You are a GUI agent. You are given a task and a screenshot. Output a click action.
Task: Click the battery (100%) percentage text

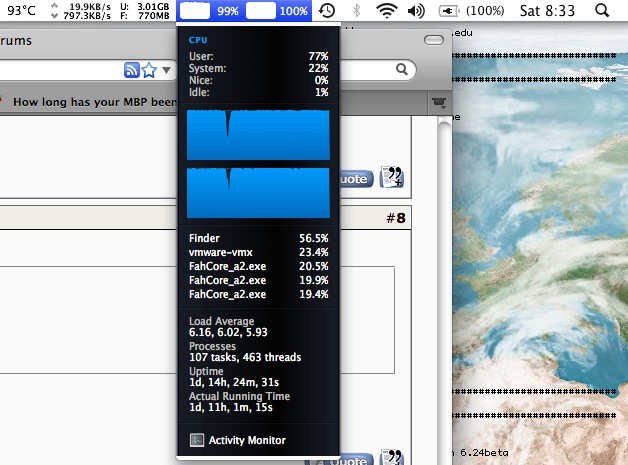pyautogui.click(x=485, y=11)
